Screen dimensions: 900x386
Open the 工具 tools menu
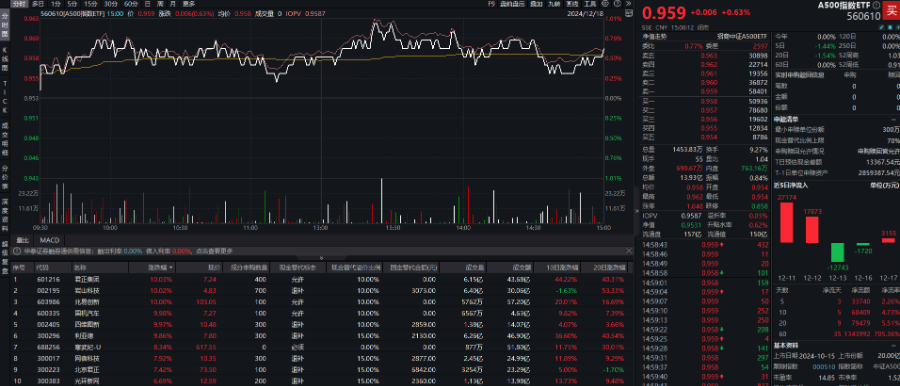tap(590, 3)
